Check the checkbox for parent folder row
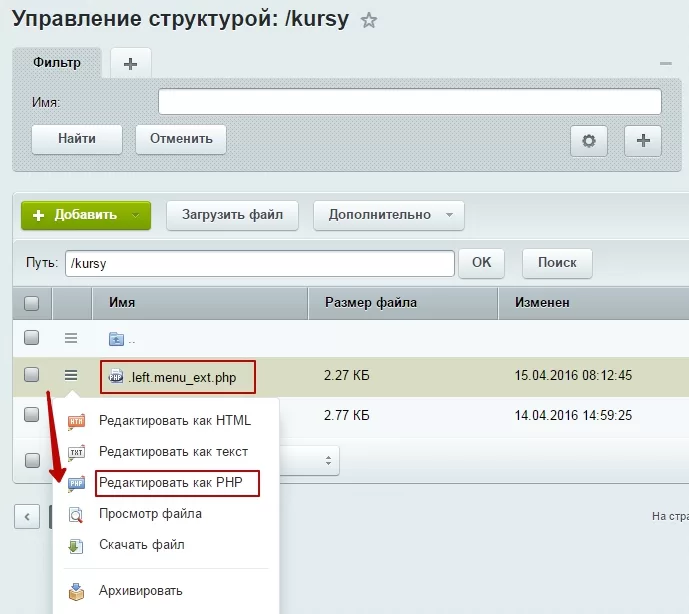The width and height of the screenshot is (689, 614). pos(32,338)
